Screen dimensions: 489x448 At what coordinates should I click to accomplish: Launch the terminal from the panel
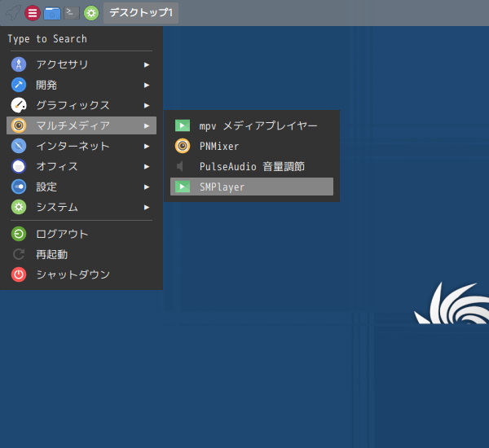pos(72,13)
